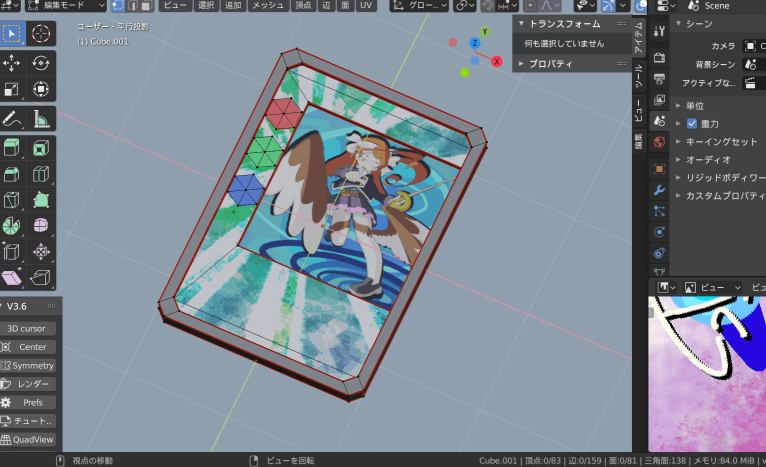Select the Edge Slide tool
The height and width of the screenshot is (467, 766).
pos(12,252)
